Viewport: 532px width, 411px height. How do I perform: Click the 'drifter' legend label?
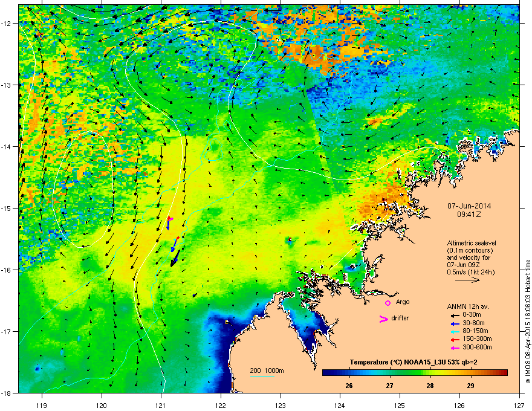400,318
